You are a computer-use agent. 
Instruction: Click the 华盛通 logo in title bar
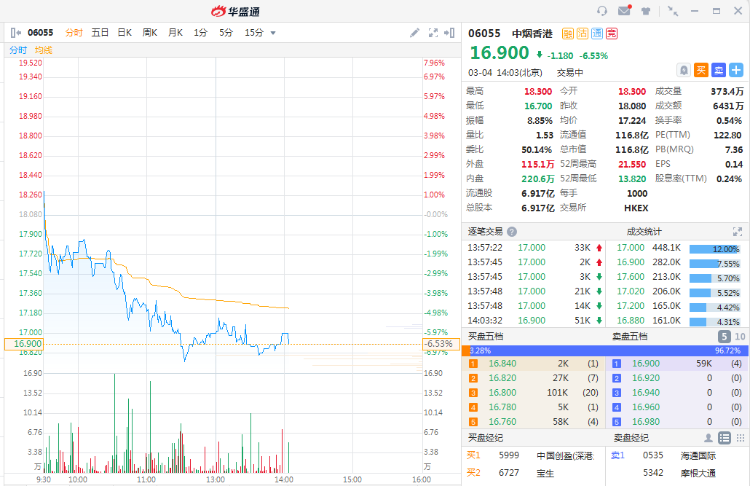pyautogui.click(x=235, y=11)
